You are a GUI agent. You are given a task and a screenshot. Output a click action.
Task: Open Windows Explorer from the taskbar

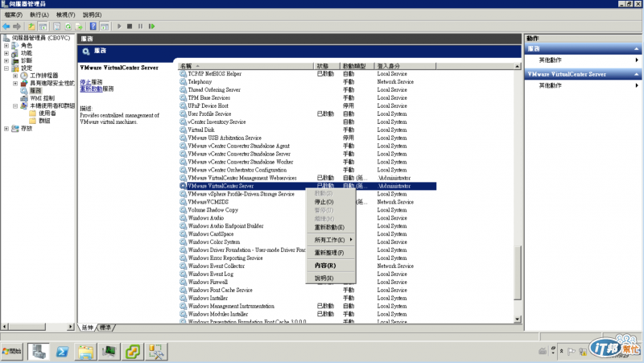(86, 352)
